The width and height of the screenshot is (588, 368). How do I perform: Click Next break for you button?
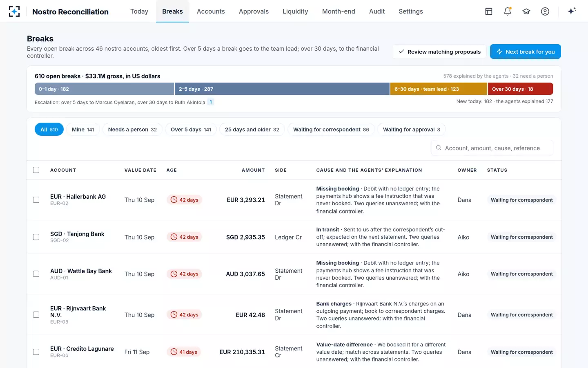click(x=526, y=52)
